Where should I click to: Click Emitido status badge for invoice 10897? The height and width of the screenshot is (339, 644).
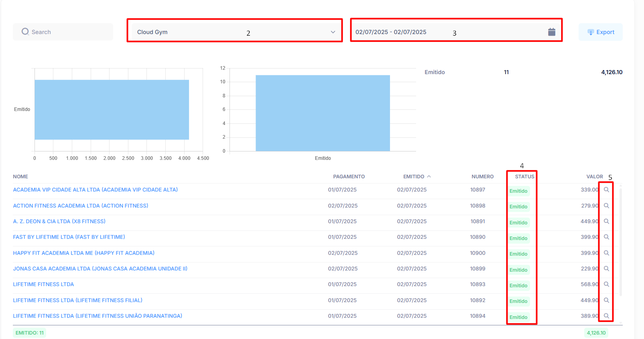pos(518,191)
